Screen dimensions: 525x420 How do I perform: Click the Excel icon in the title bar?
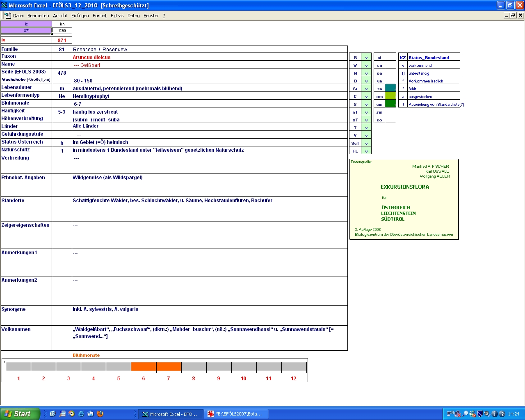(x=4, y=5)
